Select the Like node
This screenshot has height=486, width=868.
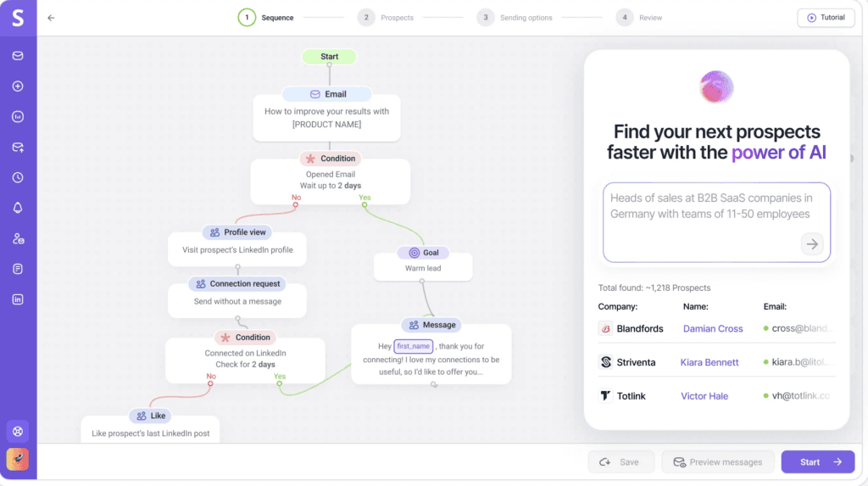(151, 416)
